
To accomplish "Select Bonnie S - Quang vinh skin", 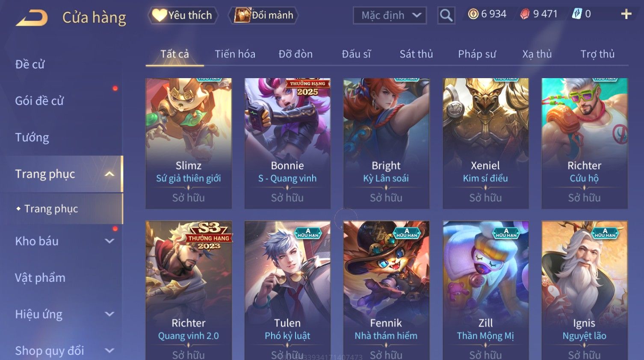I will coord(287,143).
